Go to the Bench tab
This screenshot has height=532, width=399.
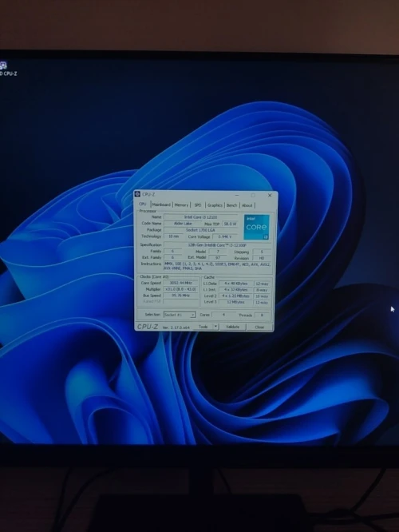click(x=232, y=205)
